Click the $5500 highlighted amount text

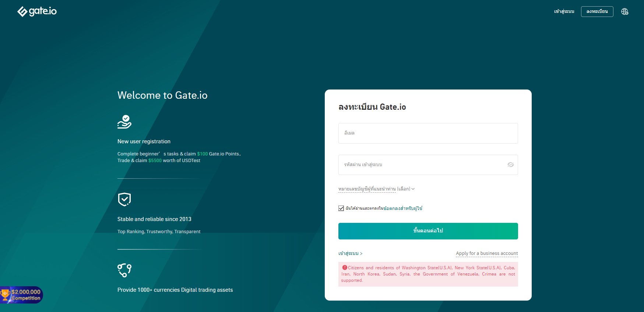pyautogui.click(x=155, y=161)
